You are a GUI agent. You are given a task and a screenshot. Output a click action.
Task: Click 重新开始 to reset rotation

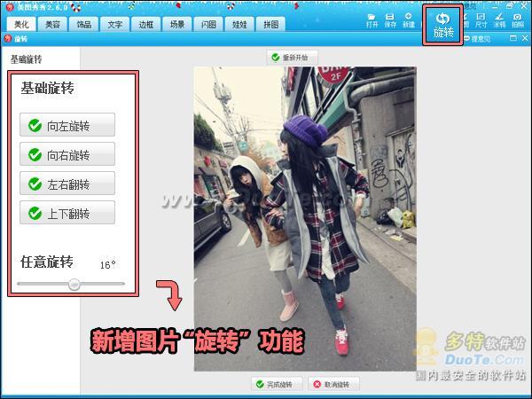[293, 58]
